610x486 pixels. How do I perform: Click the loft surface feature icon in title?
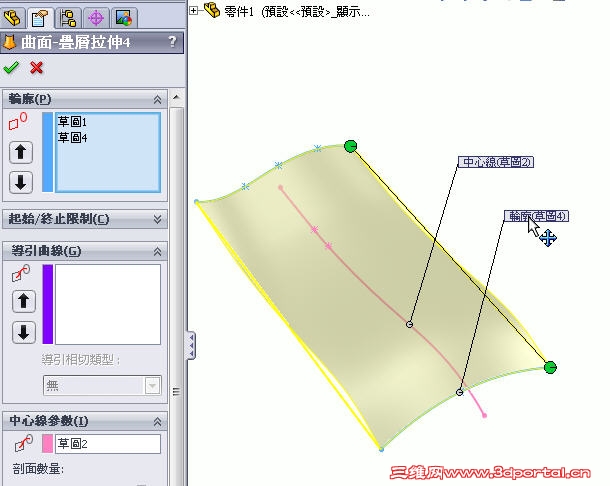pos(9,42)
